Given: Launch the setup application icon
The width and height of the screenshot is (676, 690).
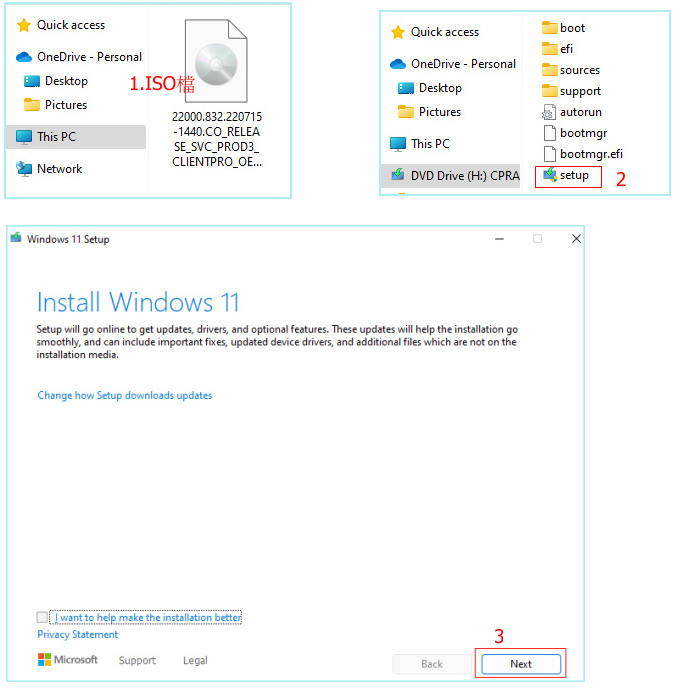Looking at the screenshot, I should click(550, 175).
